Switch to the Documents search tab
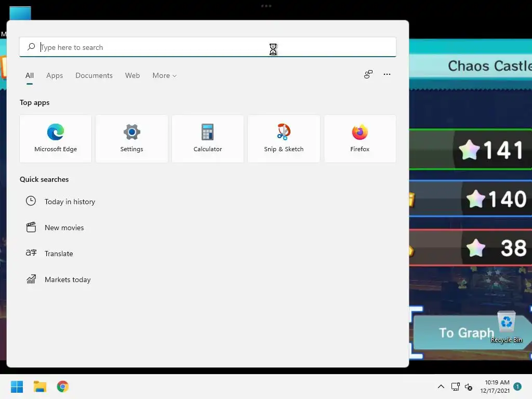 point(94,75)
